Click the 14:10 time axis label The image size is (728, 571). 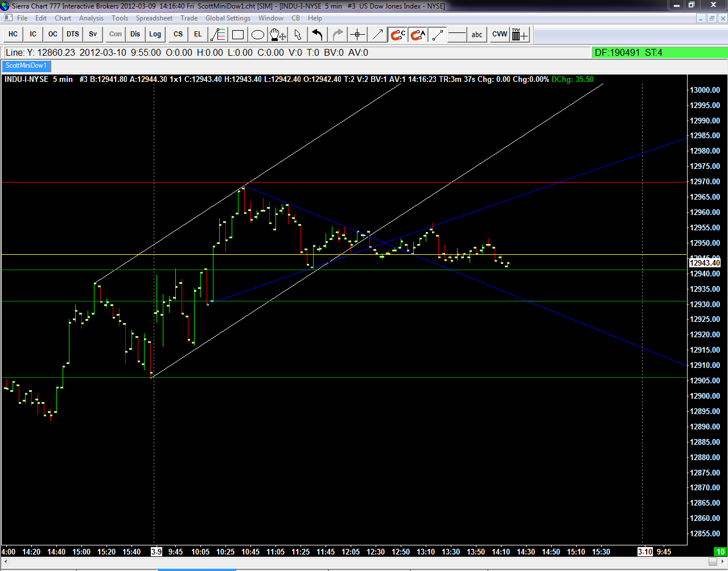pyautogui.click(x=501, y=552)
